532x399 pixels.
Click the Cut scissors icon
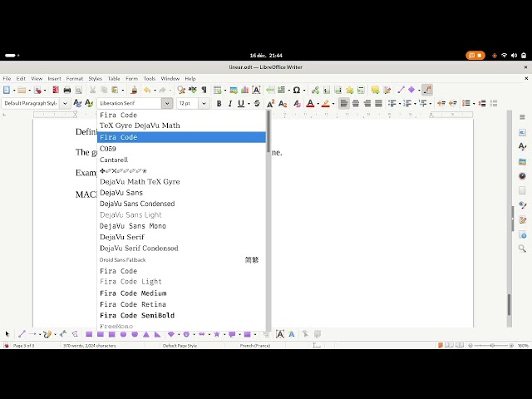coord(92,90)
